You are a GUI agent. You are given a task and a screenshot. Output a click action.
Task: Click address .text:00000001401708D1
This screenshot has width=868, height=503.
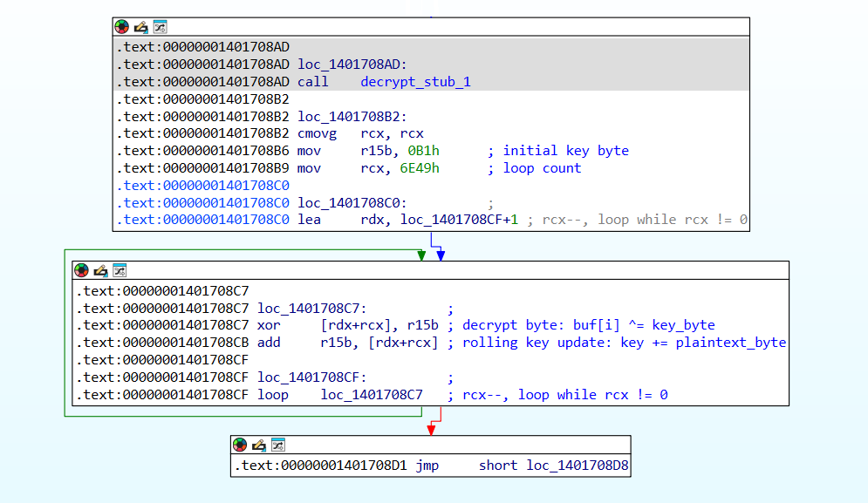(x=322, y=466)
